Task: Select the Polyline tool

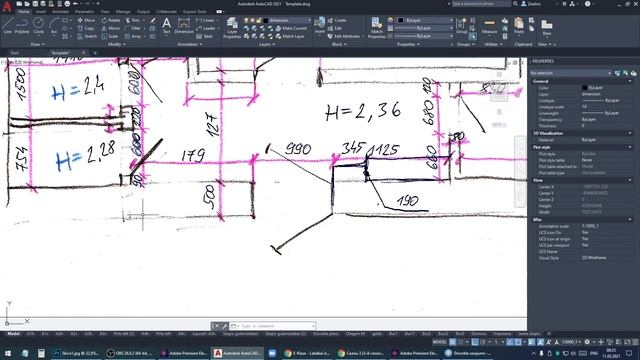Action: [x=22, y=25]
